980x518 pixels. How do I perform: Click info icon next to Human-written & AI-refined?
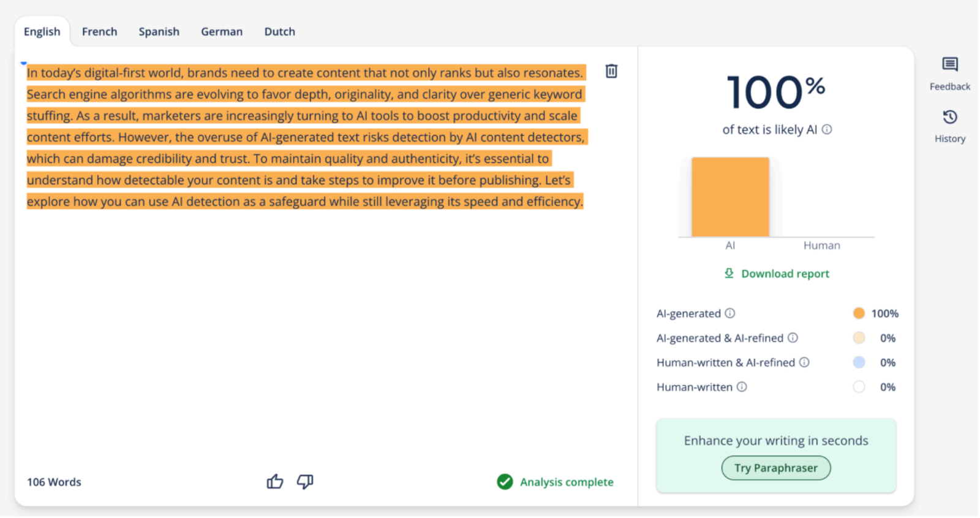[x=804, y=362]
